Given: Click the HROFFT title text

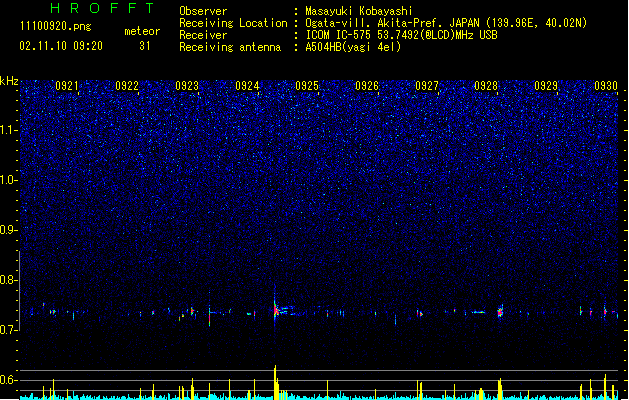Looking at the screenshot, I should 103,8.
